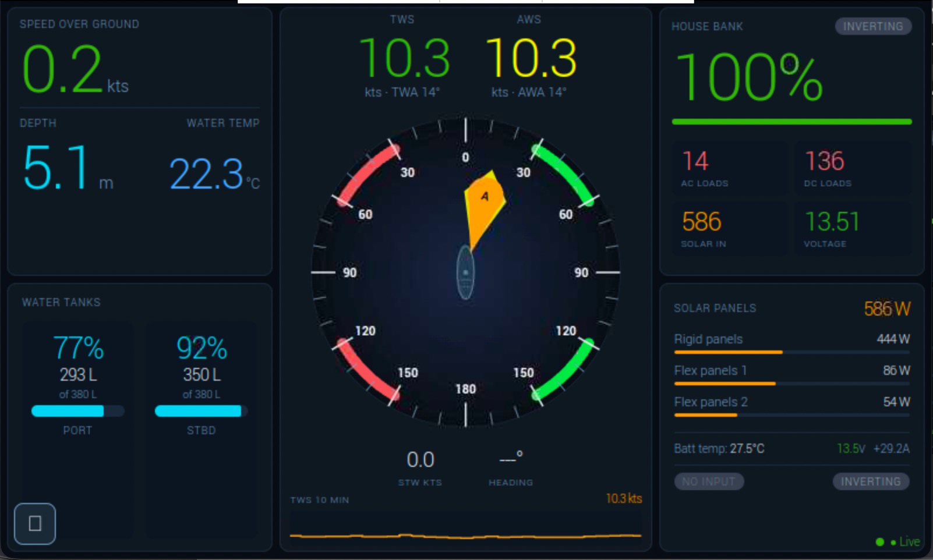This screenshot has width=933, height=560.
Task: Click the 'Batt temp: 27.5°C' text
Action: [719, 448]
